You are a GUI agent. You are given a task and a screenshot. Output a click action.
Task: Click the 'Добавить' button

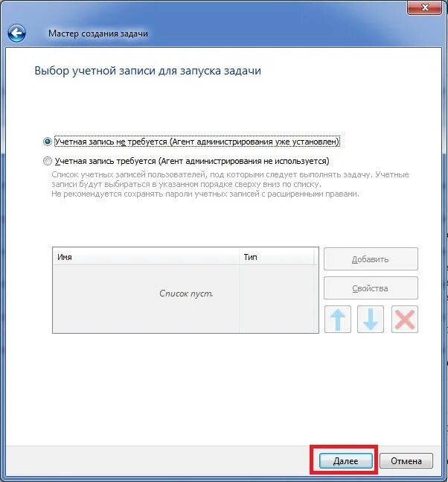(x=371, y=259)
